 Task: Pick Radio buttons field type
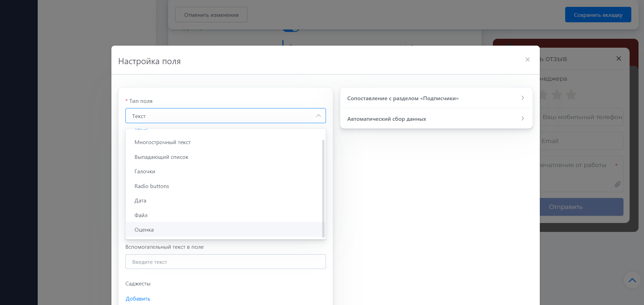click(x=151, y=186)
